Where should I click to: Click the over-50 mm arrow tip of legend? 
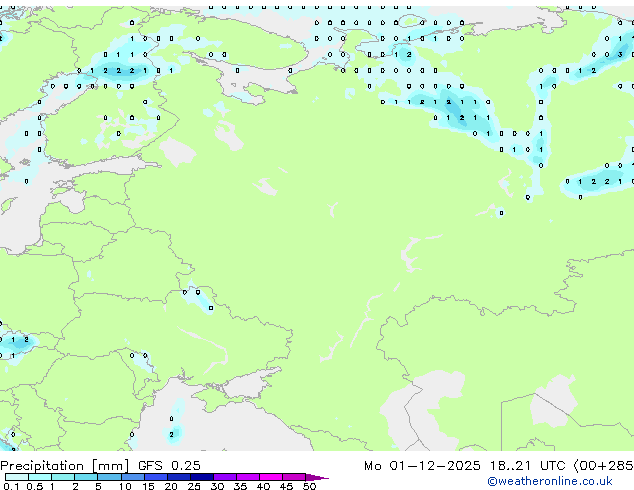tap(317, 478)
